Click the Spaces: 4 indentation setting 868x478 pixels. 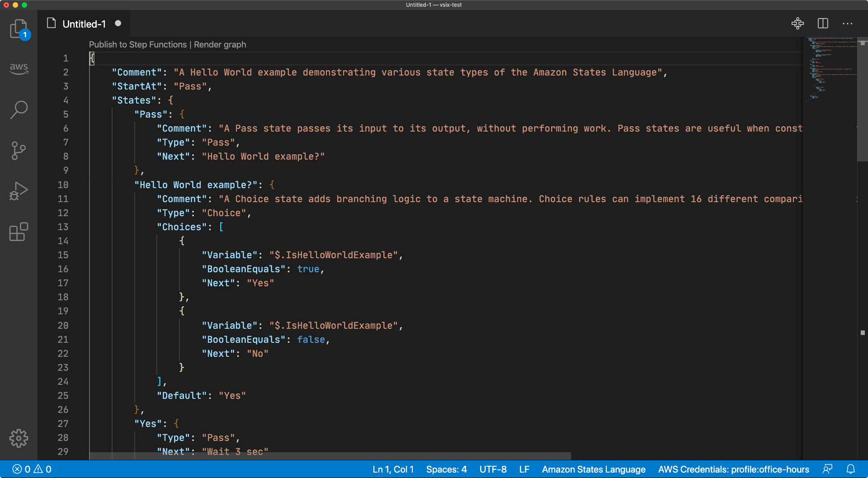[446, 469]
